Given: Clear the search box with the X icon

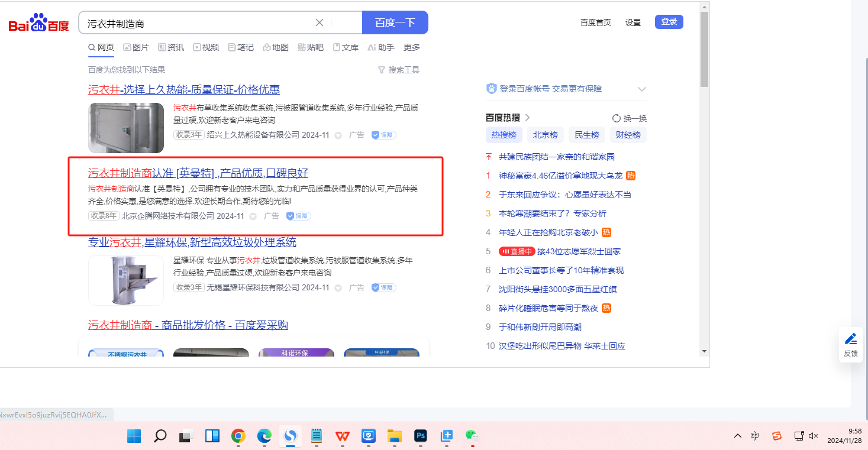Looking at the screenshot, I should (320, 23).
